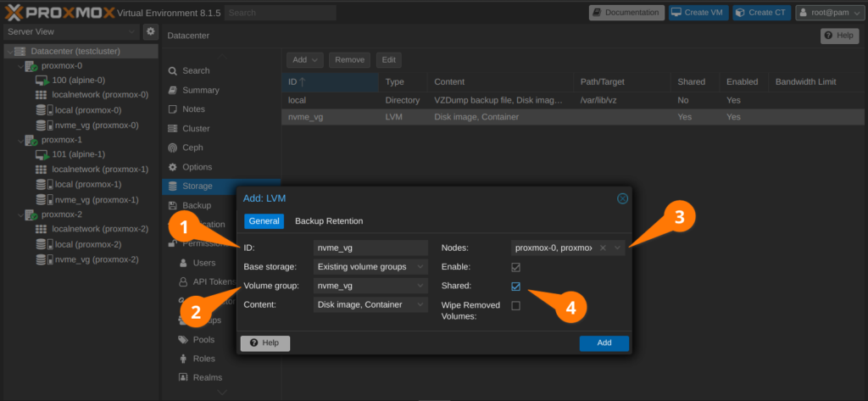868x401 pixels.
Task: Click the Remove storage button
Action: (349, 60)
